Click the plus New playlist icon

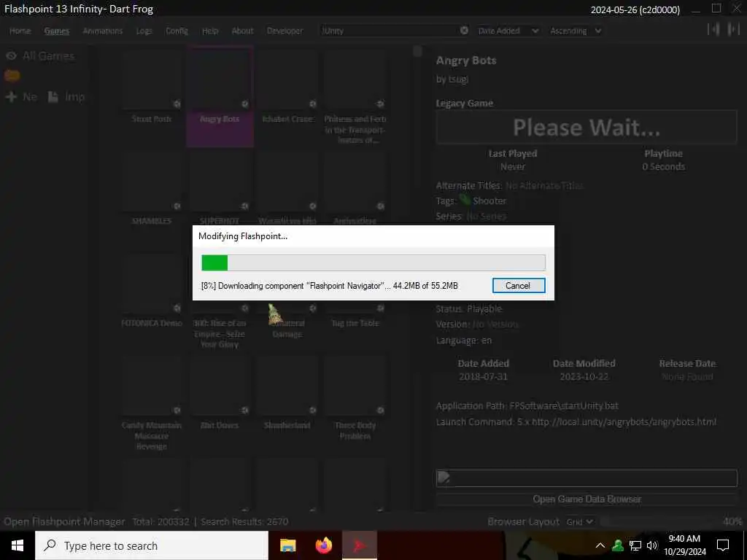click(x=10, y=97)
